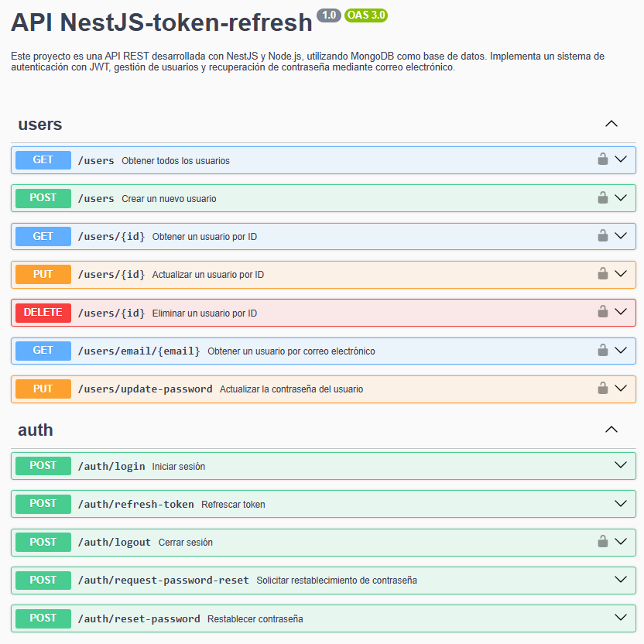This screenshot has width=644, height=644.
Task: Click POST badge for Crear un nuevo usuario
Action: [43, 198]
